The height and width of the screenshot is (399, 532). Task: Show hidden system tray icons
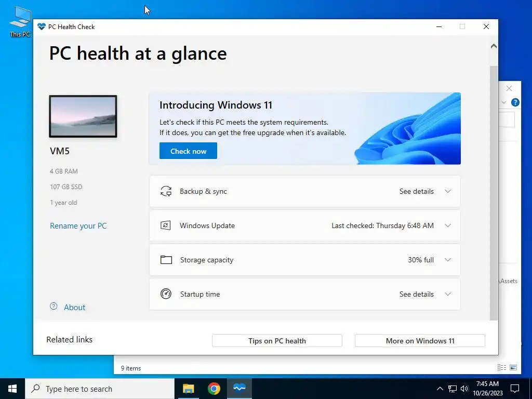click(440, 389)
